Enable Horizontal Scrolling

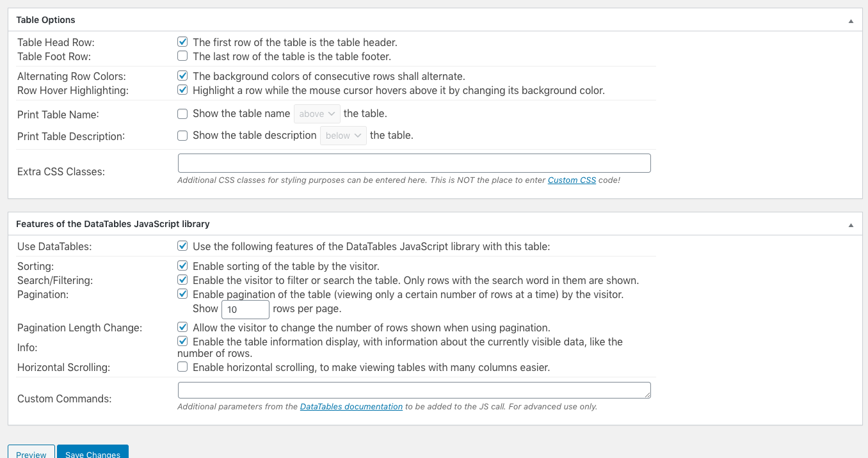click(182, 366)
